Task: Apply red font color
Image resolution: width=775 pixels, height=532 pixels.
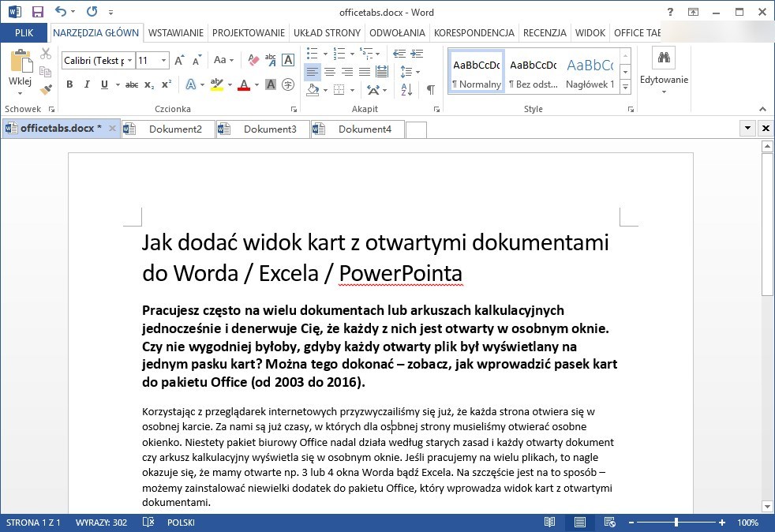Action: 244,84
